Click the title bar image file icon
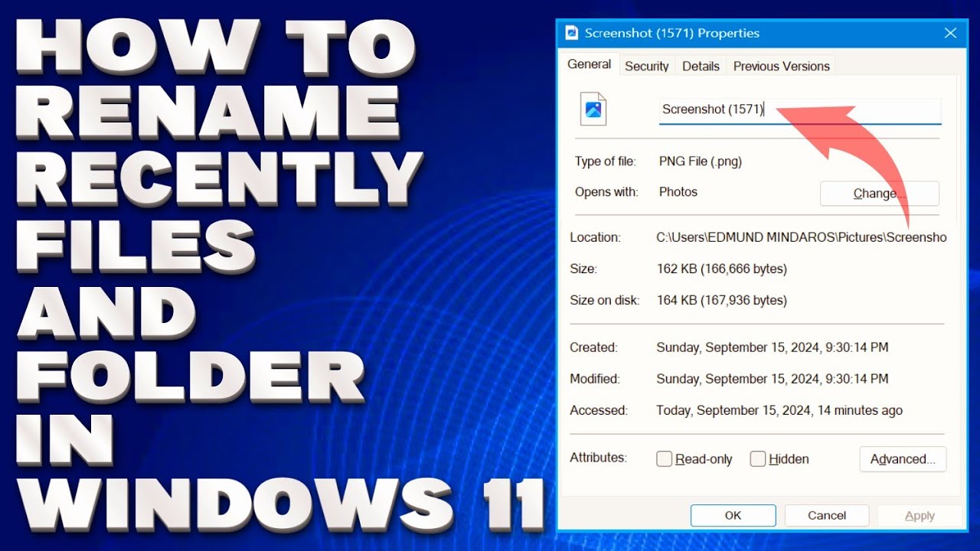Image resolution: width=980 pixels, height=551 pixels. click(x=571, y=33)
